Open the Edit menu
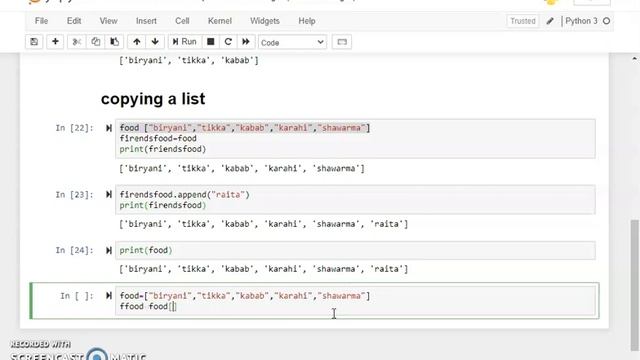This screenshot has width=640, height=360. click(x=74, y=21)
